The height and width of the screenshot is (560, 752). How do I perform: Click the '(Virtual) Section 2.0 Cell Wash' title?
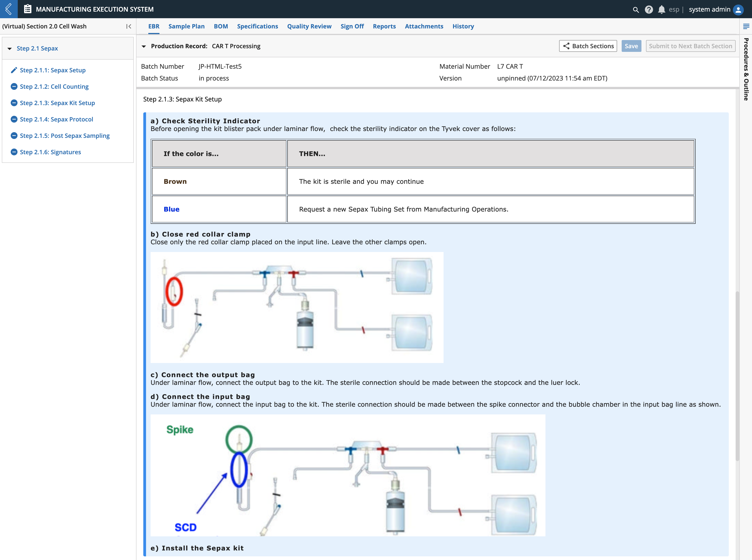44,26
